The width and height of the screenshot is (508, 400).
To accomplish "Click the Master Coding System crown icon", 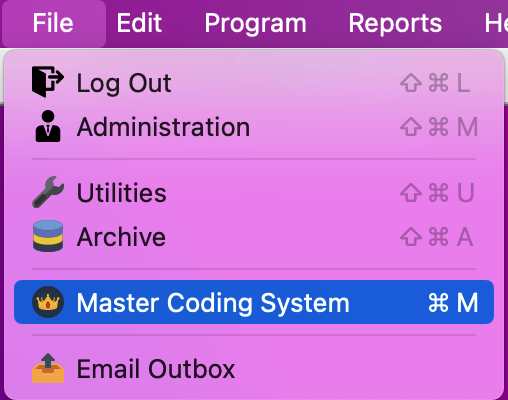I will 48,302.
